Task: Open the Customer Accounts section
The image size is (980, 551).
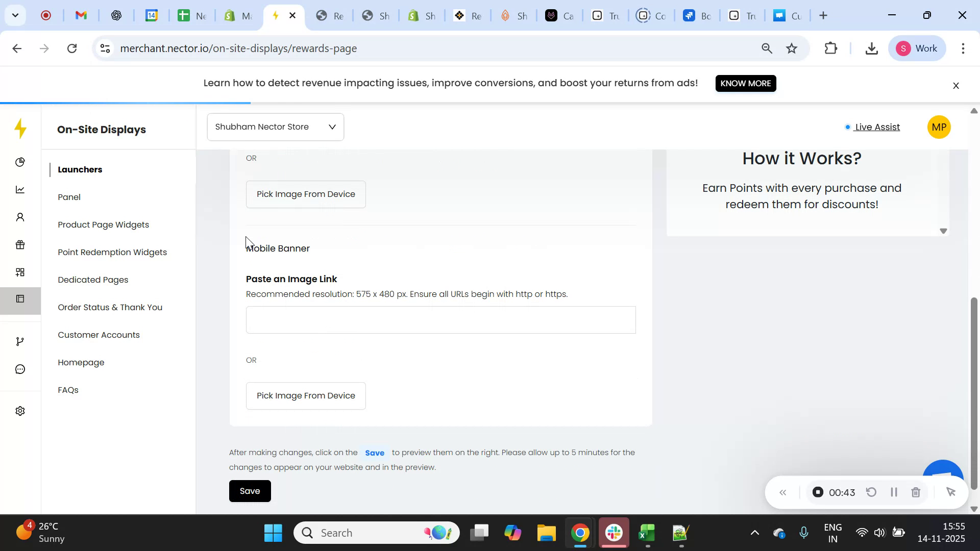Action: click(99, 335)
